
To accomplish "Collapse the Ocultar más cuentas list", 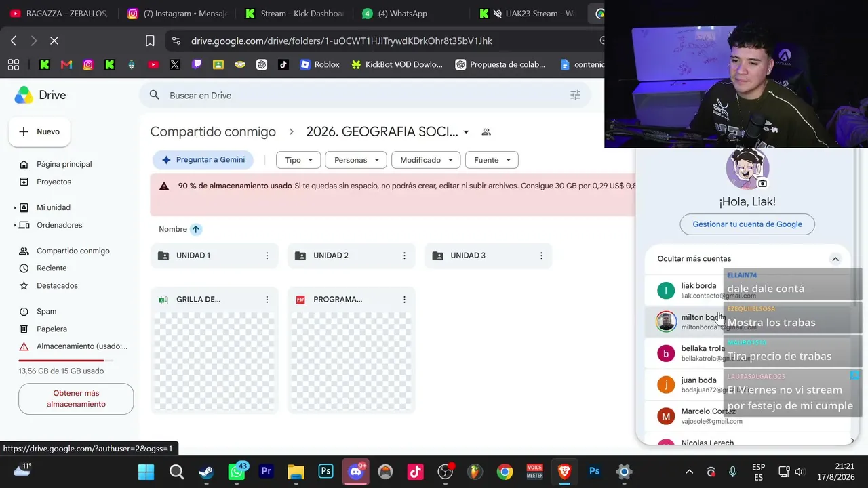I will pos(835,259).
